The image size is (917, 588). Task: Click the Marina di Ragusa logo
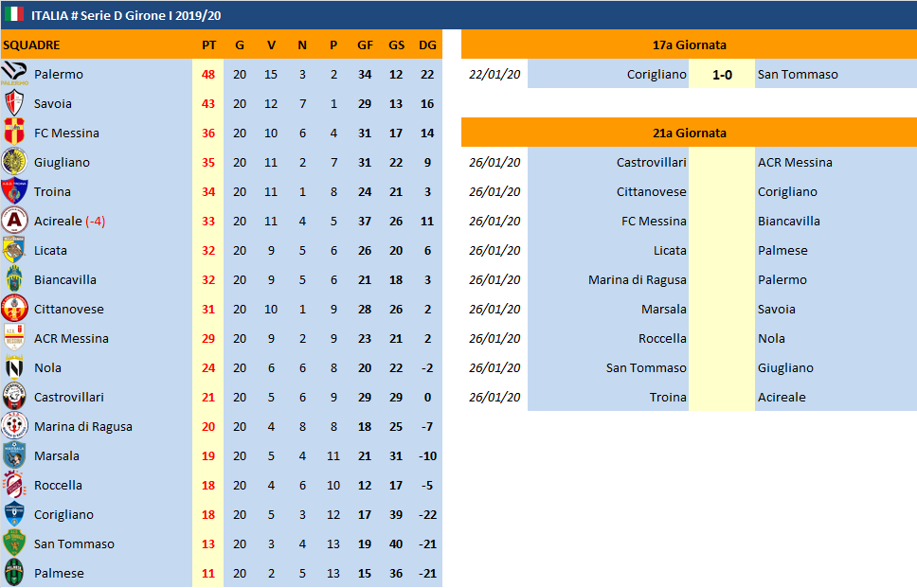14,426
